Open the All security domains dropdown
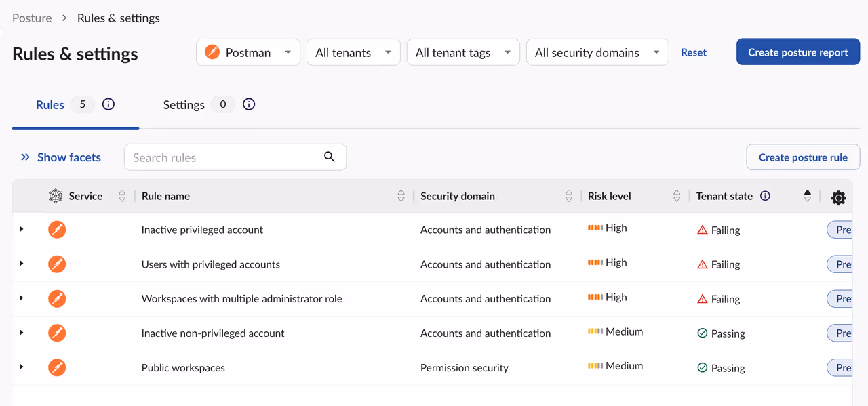This screenshot has width=868, height=406. click(597, 52)
